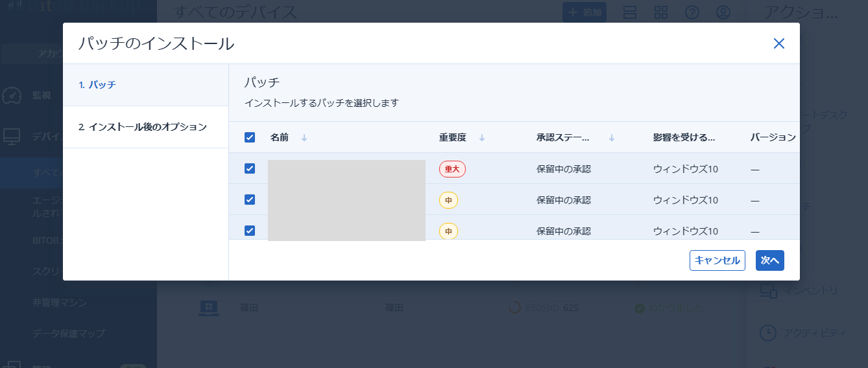Open アクティビティ clock icon
The image size is (868, 368).
[767, 333]
